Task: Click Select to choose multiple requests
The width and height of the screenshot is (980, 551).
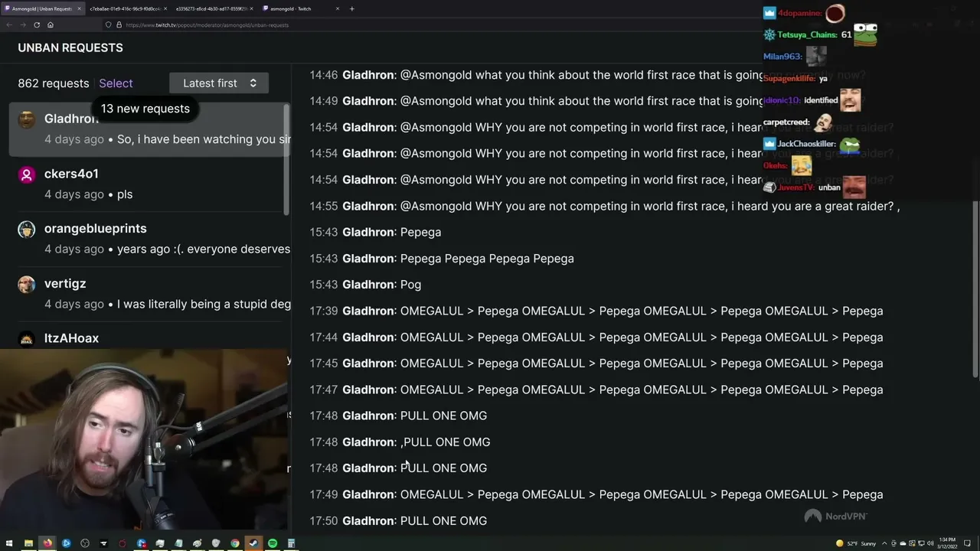Action: click(116, 83)
